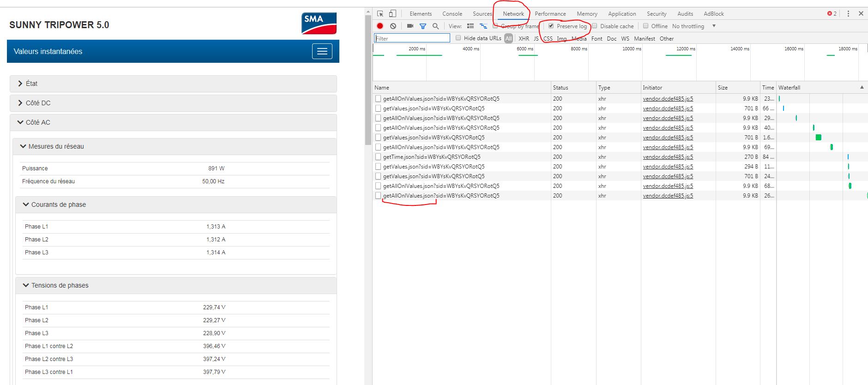Click the Filter text field

pos(412,38)
